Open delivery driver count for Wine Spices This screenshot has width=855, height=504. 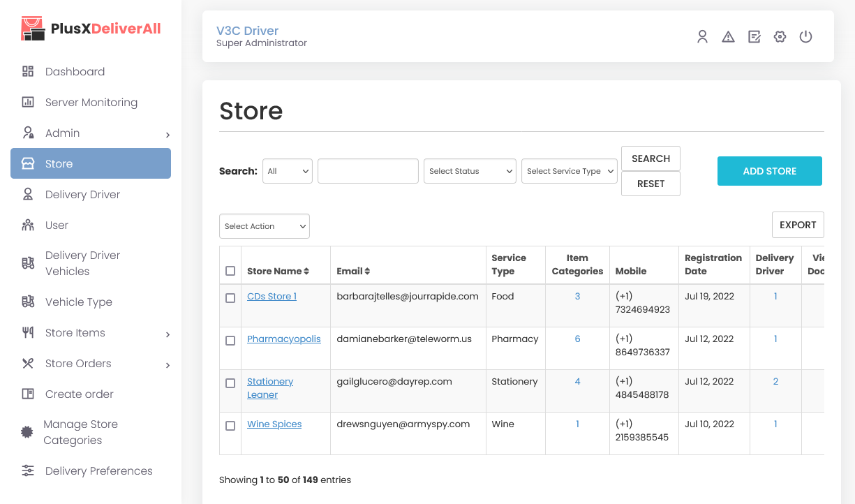775,424
